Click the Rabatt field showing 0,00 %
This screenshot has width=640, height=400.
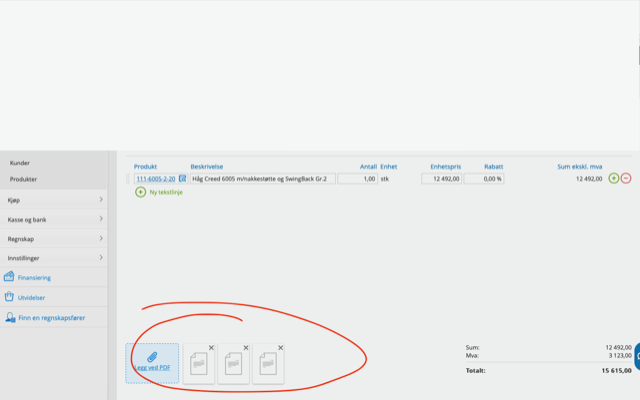click(x=484, y=179)
